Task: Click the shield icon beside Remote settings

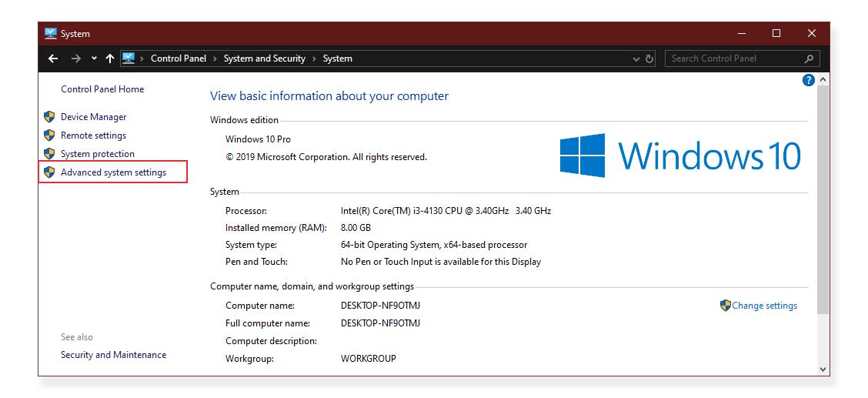Action: coord(49,135)
